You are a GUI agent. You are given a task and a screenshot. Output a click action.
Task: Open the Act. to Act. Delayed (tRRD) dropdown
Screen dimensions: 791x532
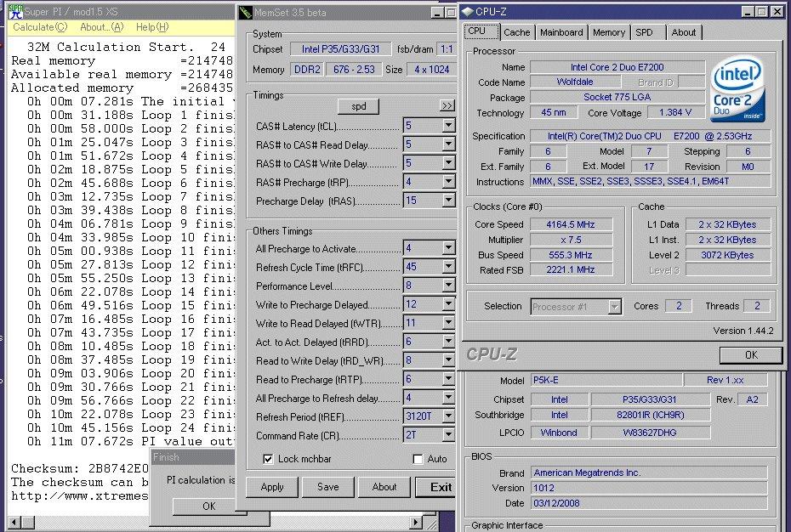click(x=448, y=341)
